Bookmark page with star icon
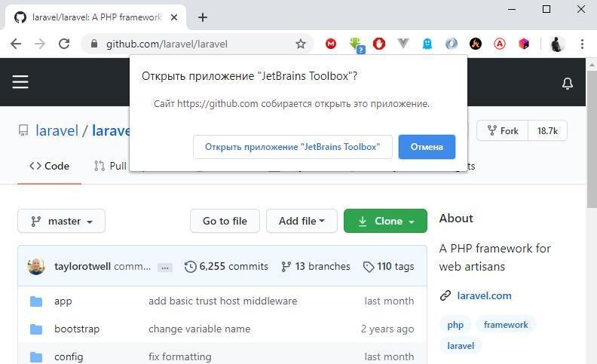 click(x=301, y=44)
